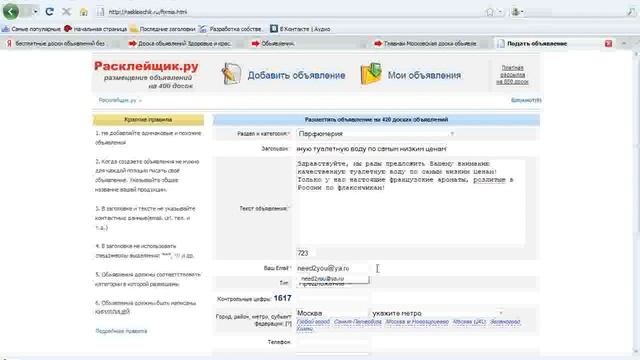Click into the Заголовок title field
The width and height of the screenshot is (640, 360).
pos(372,149)
